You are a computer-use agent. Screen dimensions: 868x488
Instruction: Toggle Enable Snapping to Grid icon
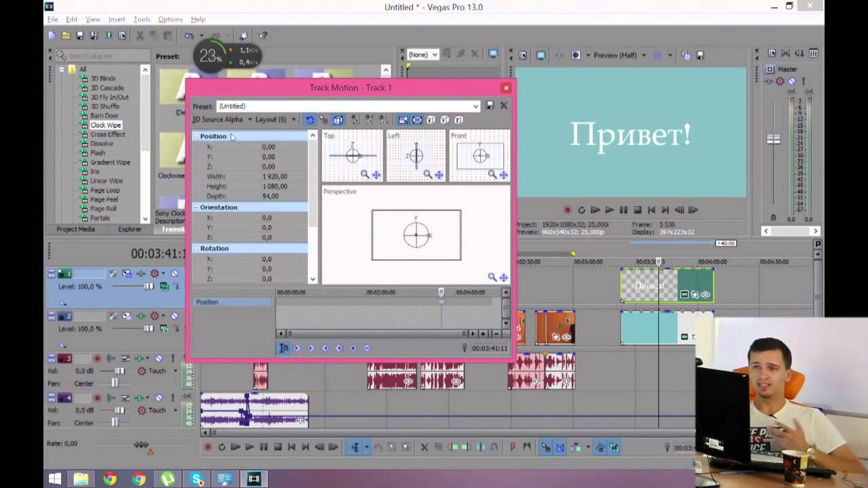pos(323,120)
